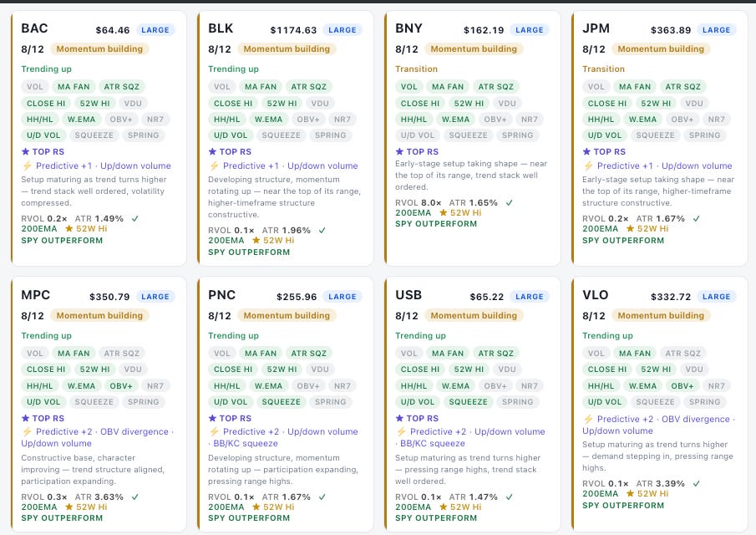Click Transition label on JPM card
This screenshot has height=535, width=756.
(603, 69)
